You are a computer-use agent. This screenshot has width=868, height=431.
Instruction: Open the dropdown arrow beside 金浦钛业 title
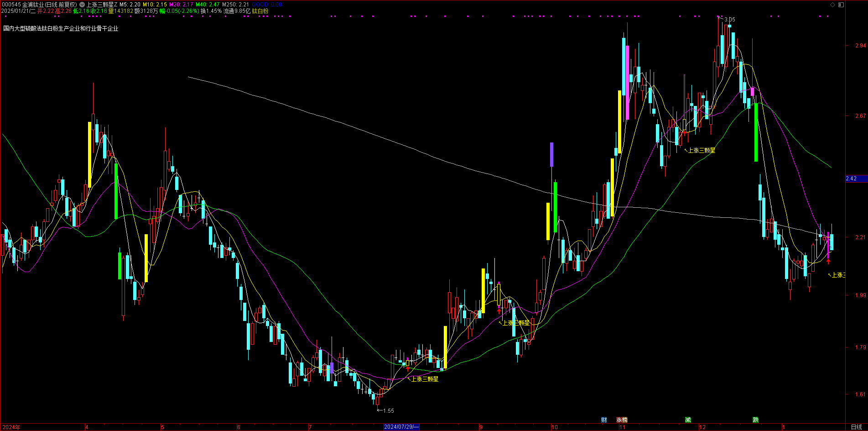(x=82, y=5)
